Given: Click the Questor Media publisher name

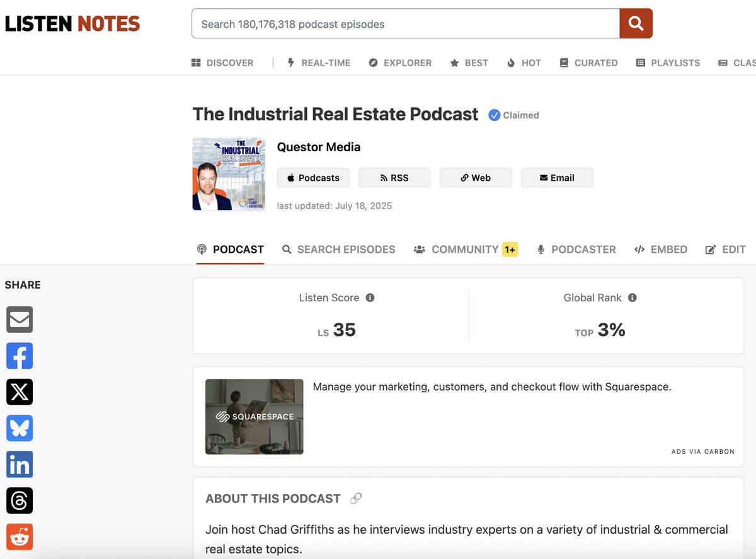Looking at the screenshot, I should (319, 147).
